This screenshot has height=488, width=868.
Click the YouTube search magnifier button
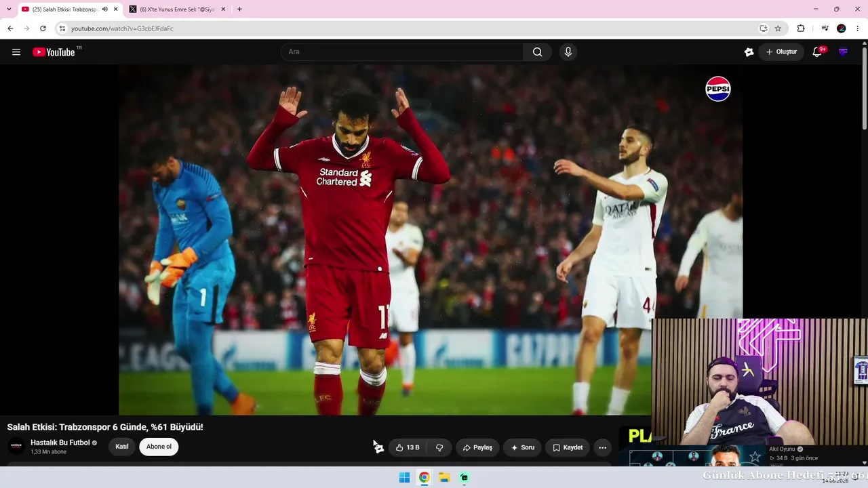coord(537,52)
